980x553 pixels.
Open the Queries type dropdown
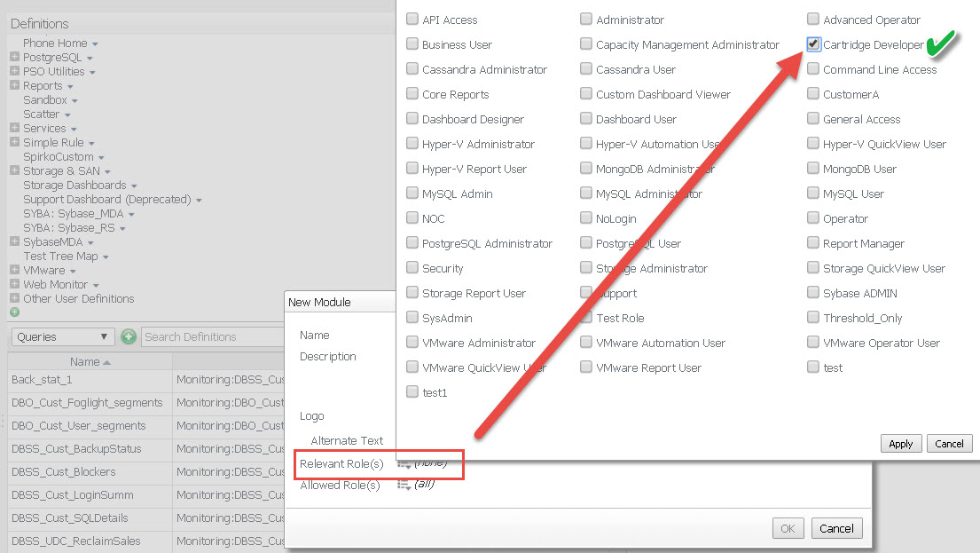pos(63,336)
